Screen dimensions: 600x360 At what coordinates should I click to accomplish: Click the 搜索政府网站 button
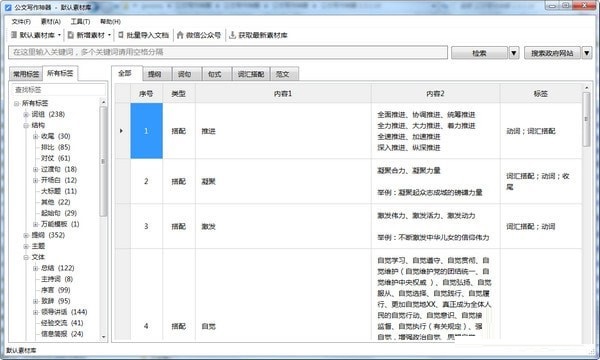tap(552, 53)
